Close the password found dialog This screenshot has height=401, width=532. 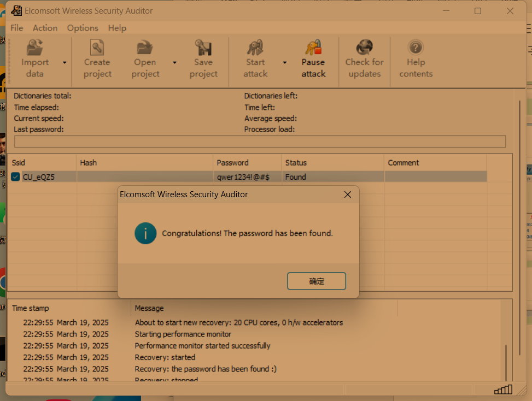pos(347,194)
